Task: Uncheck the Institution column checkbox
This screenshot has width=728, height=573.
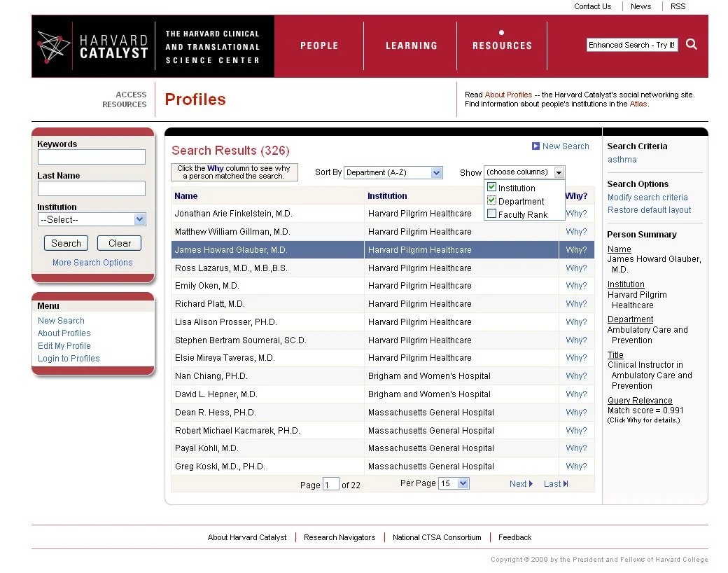Action: 491,187
